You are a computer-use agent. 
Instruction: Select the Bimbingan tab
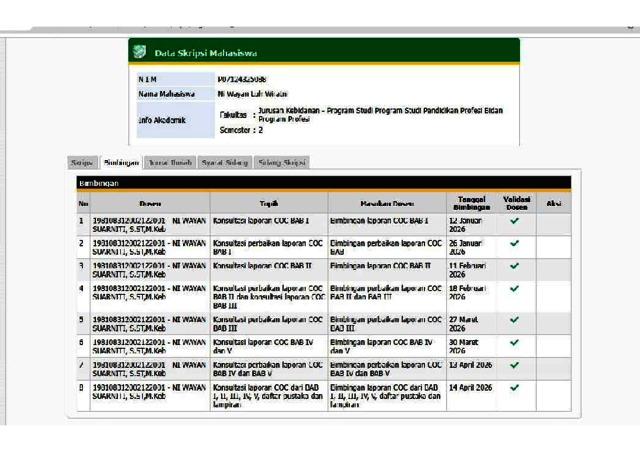(x=121, y=163)
